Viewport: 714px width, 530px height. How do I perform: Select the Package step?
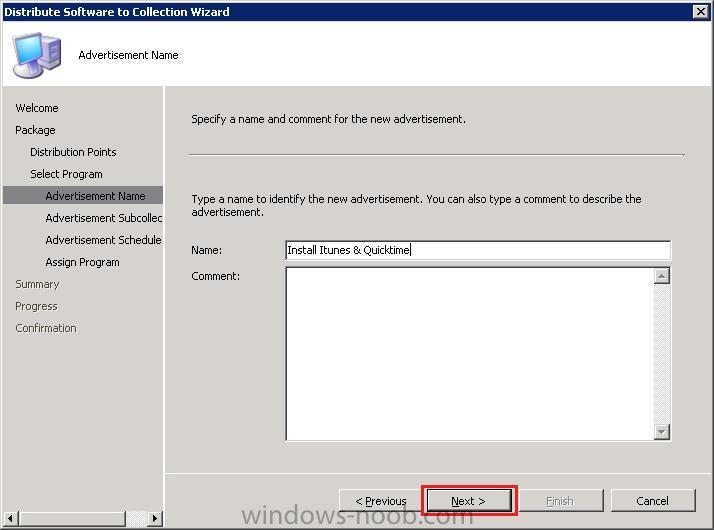(35, 130)
